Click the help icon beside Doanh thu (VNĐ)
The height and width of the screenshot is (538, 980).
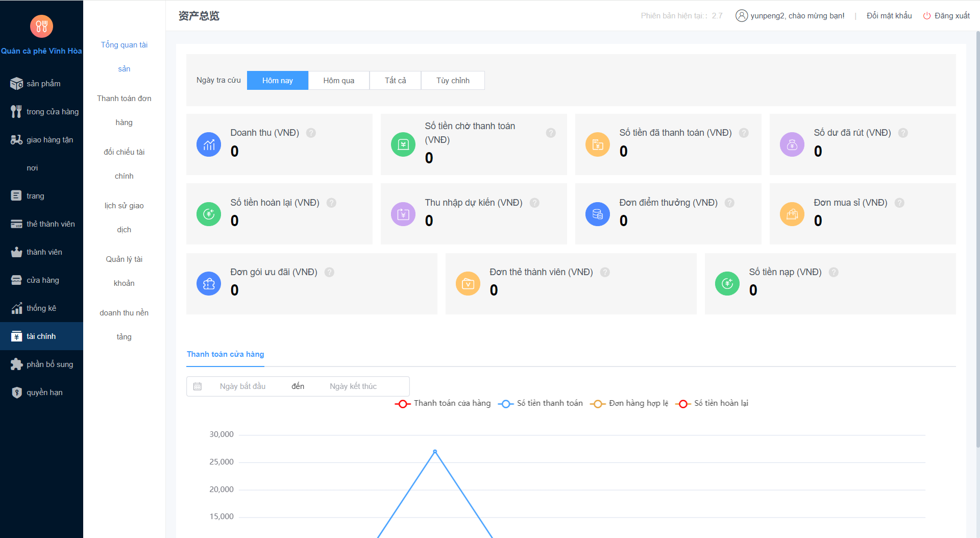pyautogui.click(x=311, y=133)
